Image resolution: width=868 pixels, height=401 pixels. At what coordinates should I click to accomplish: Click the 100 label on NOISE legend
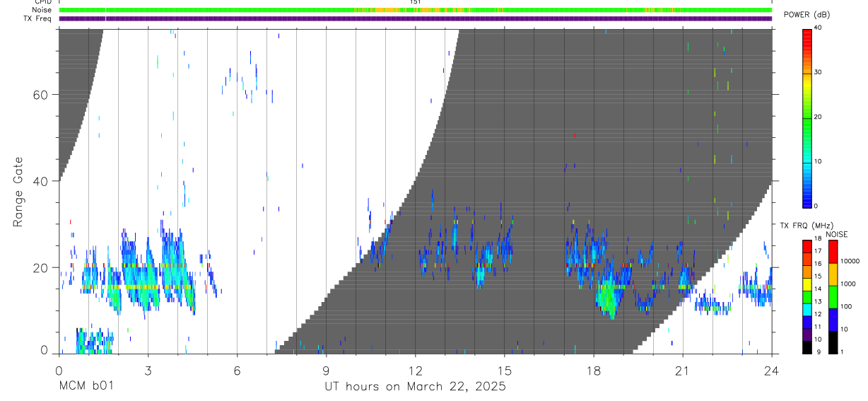click(x=846, y=306)
